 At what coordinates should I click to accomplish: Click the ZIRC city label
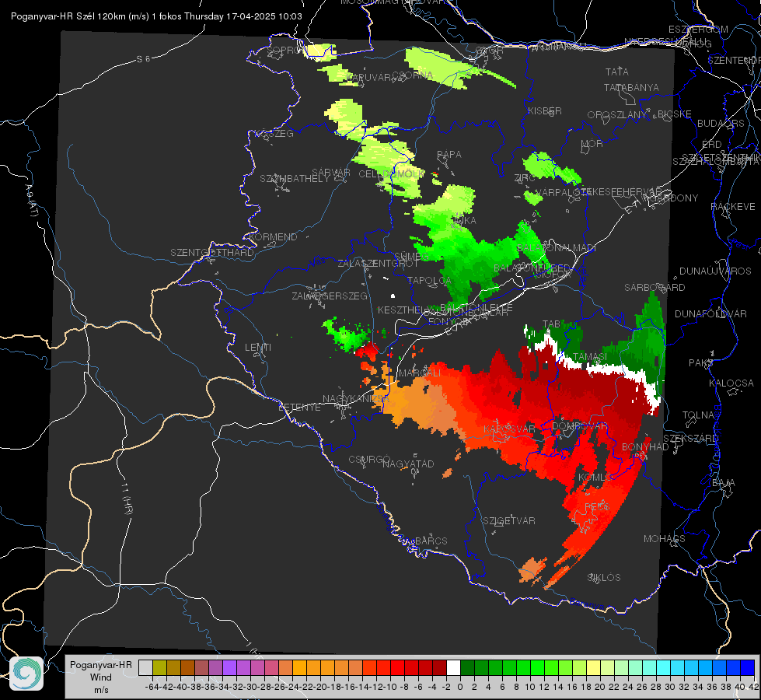point(525,178)
